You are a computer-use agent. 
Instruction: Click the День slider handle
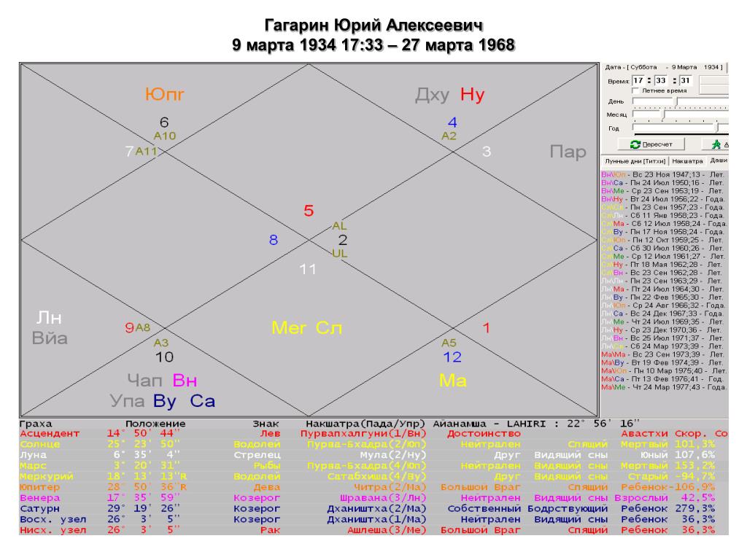677,101
